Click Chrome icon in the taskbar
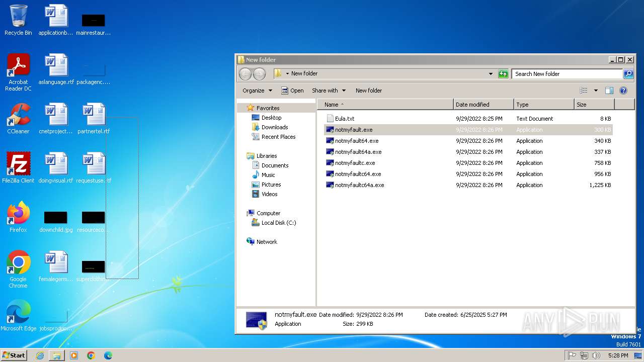This screenshot has height=362, width=644. tap(91, 355)
